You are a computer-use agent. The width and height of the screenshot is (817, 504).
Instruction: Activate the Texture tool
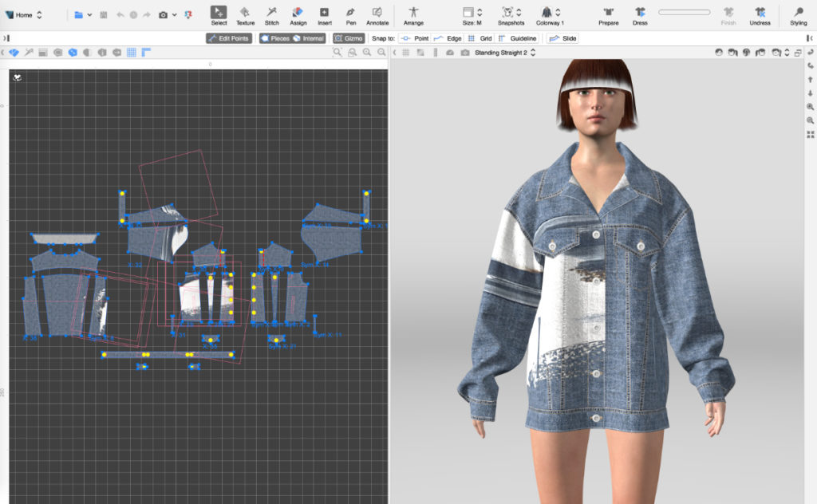tap(246, 13)
